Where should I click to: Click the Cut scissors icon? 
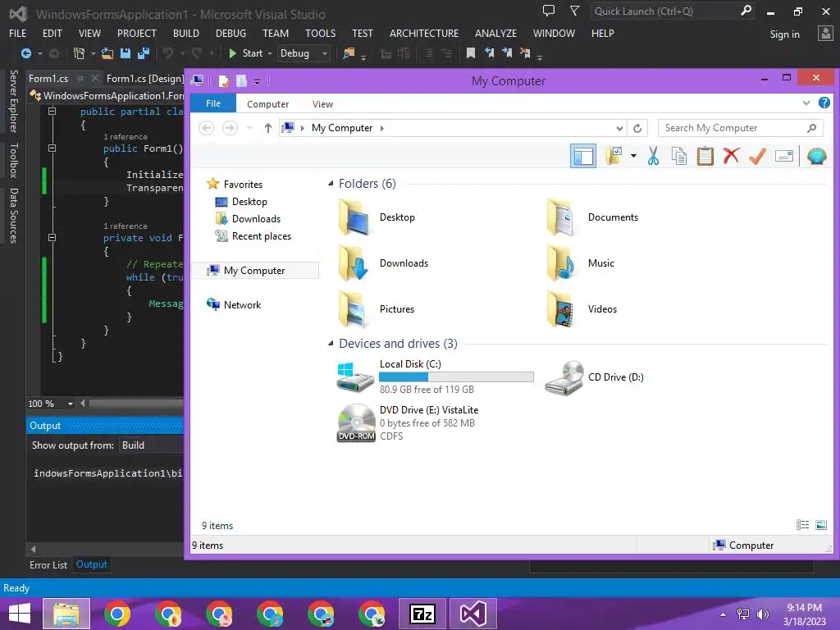653,156
